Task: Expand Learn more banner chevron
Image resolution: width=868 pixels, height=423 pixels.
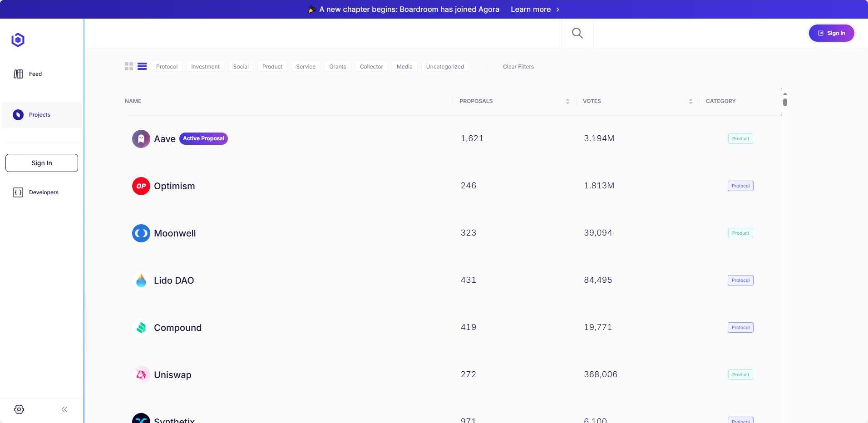Action: 558,10
